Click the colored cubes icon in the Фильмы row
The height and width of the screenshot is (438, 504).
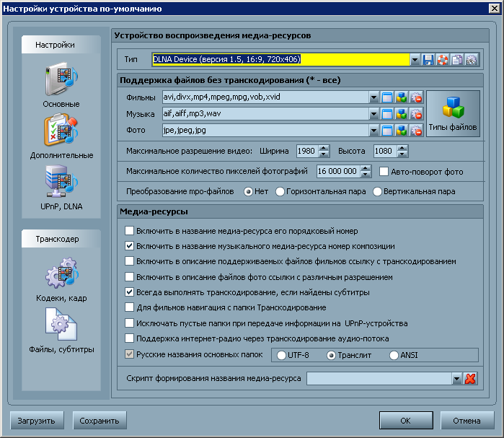tap(402, 97)
